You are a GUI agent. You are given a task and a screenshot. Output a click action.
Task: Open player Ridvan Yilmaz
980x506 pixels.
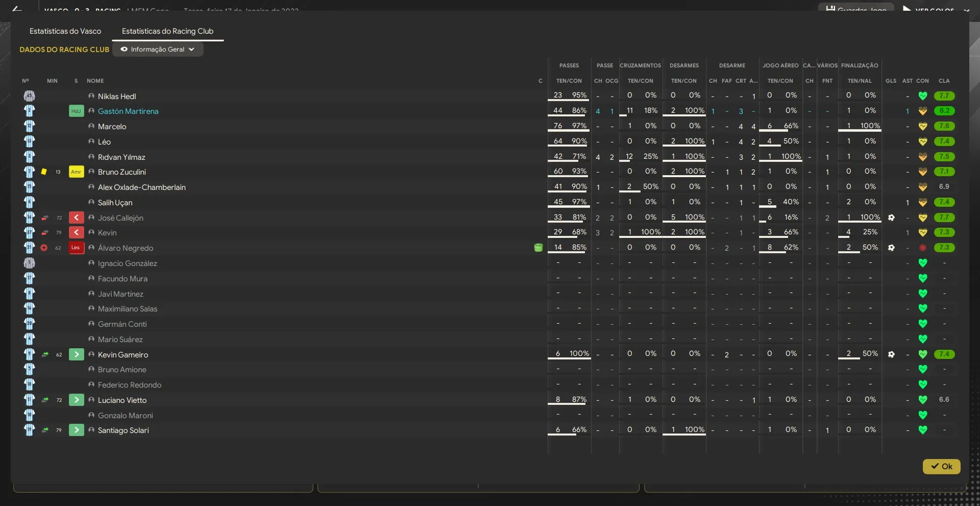tap(121, 157)
